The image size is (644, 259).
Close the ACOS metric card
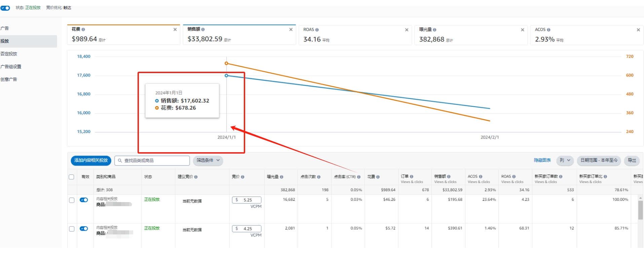(x=638, y=30)
